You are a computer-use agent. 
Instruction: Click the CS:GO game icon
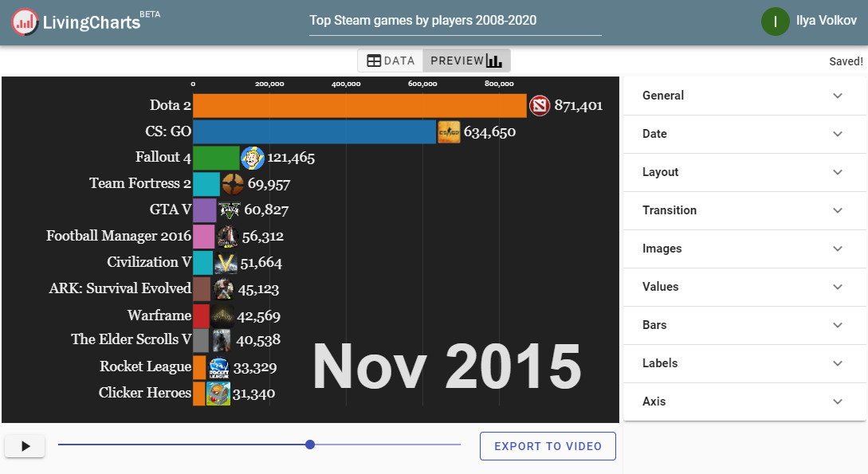pos(449,131)
